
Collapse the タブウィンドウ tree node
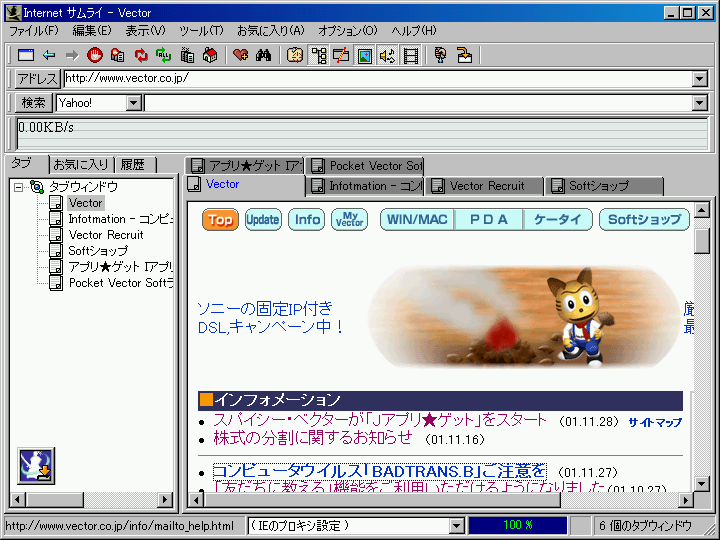(x=18, y=187)
